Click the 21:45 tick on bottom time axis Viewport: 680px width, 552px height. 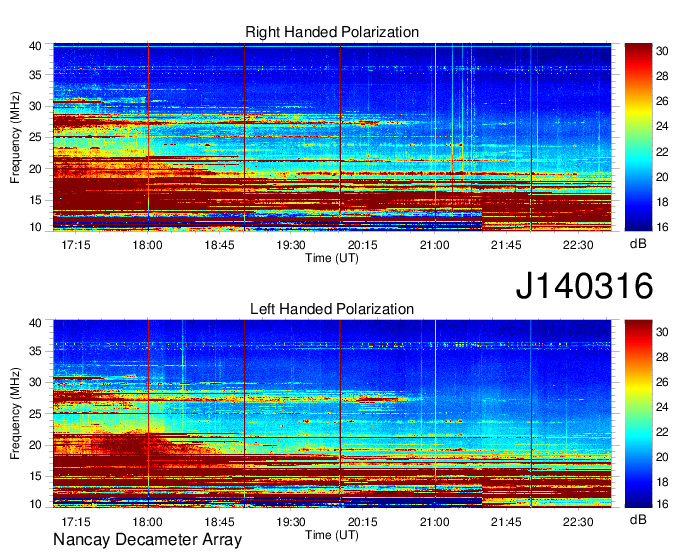tap(506, 522)
